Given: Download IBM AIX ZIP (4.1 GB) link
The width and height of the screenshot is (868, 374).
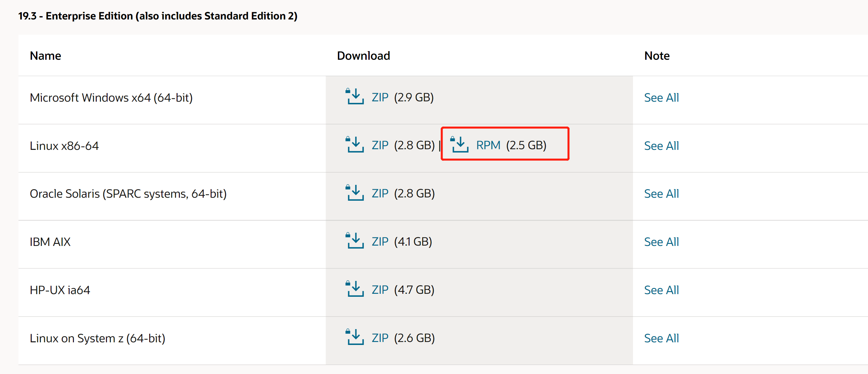Looking at the screenshot, I should coord(380,242).
